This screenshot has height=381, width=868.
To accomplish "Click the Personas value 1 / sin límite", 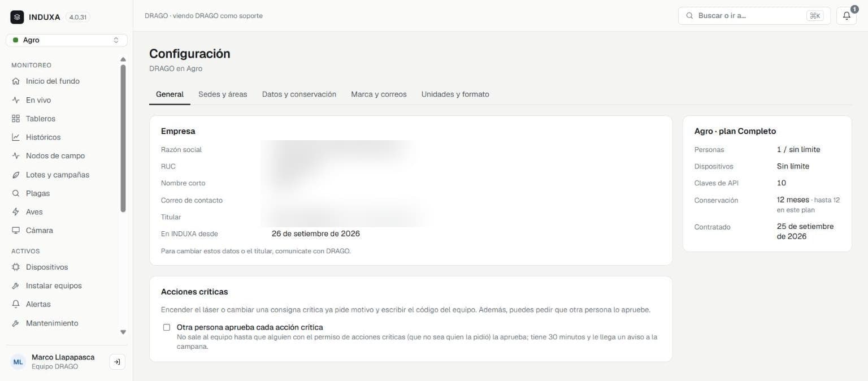I will (x=798, y=150).
